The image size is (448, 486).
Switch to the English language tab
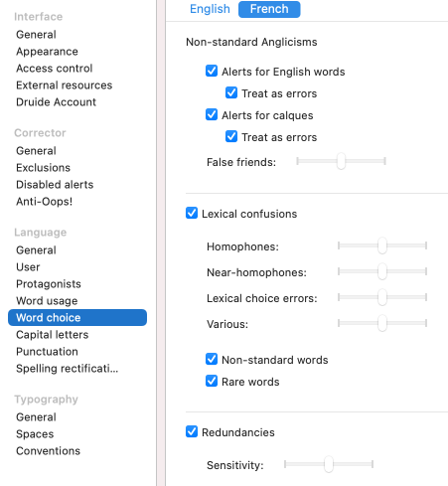210,9
